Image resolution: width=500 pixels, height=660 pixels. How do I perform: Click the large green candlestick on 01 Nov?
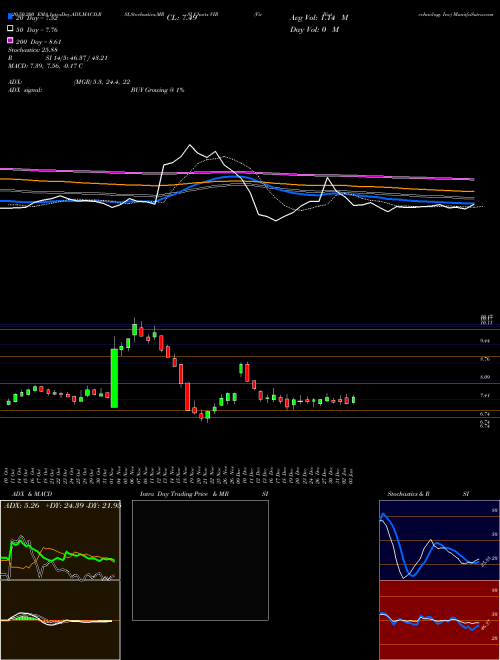tap(114, 378)
